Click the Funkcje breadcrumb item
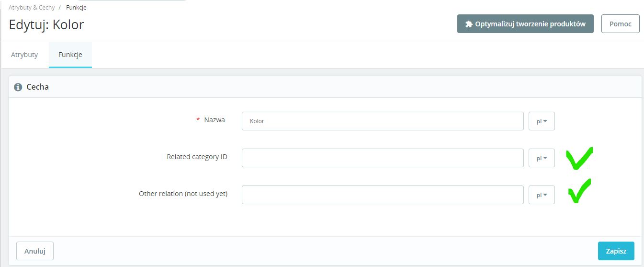The image size is (644, 267). point(76,8)
